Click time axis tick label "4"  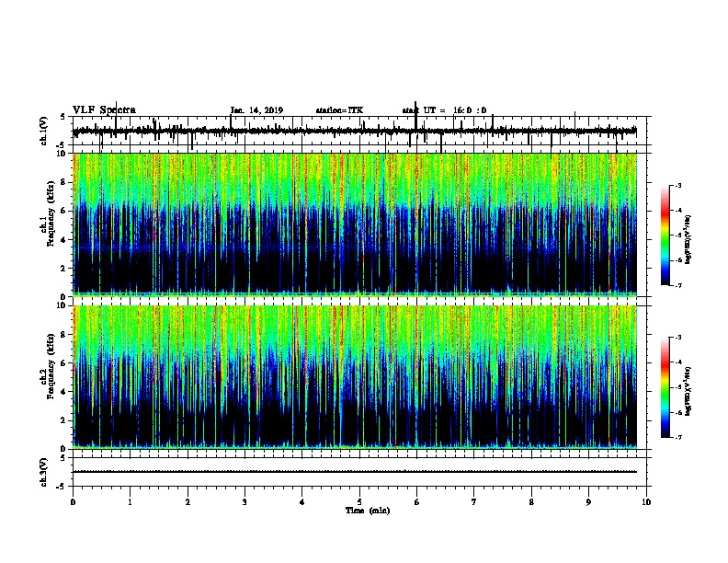click(x=302, y=502)
